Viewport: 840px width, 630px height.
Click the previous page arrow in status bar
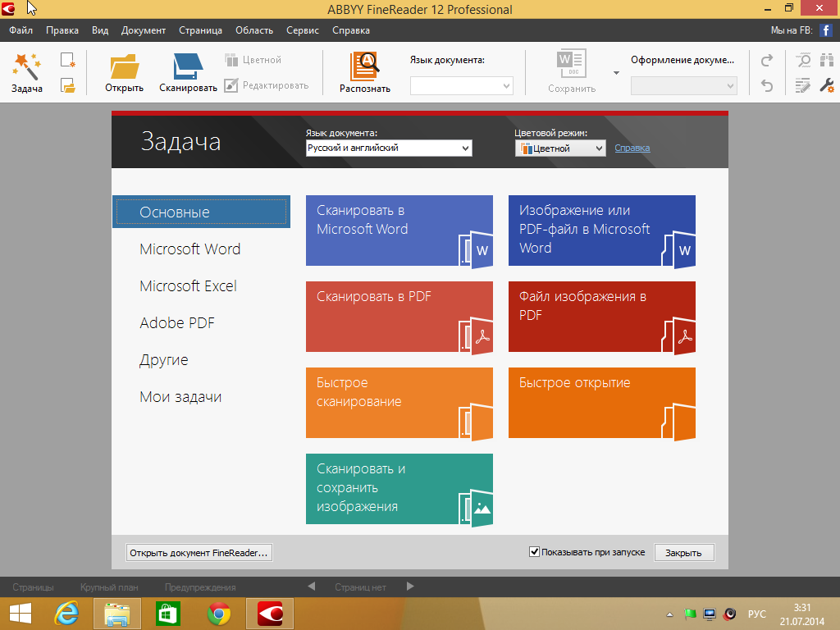[311, 587]
